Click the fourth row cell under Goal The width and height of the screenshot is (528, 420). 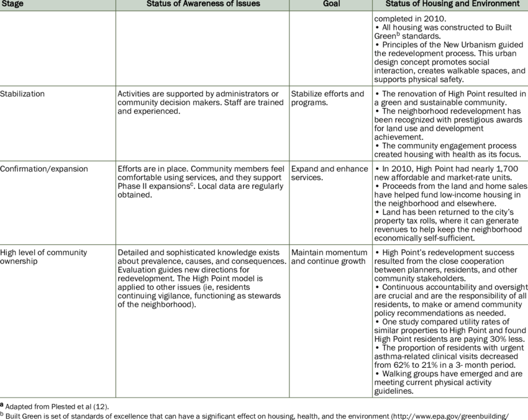[x=330, y=321]
